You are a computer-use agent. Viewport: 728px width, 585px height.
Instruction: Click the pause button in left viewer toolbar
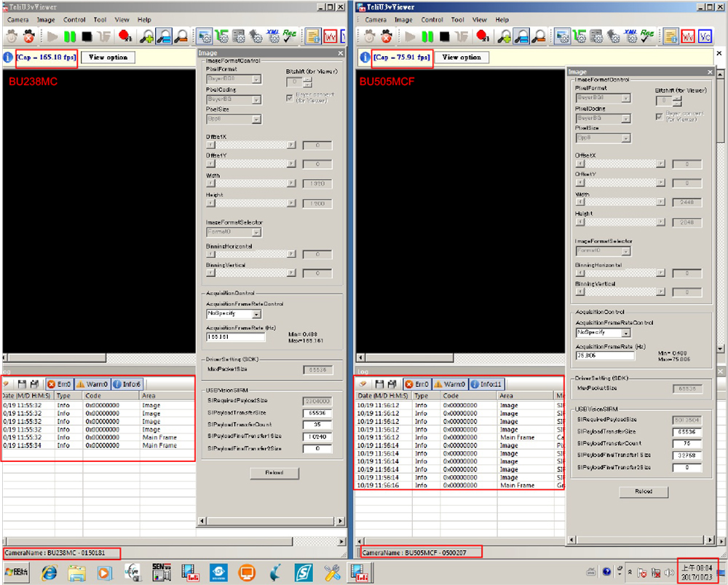pos(70,36)
